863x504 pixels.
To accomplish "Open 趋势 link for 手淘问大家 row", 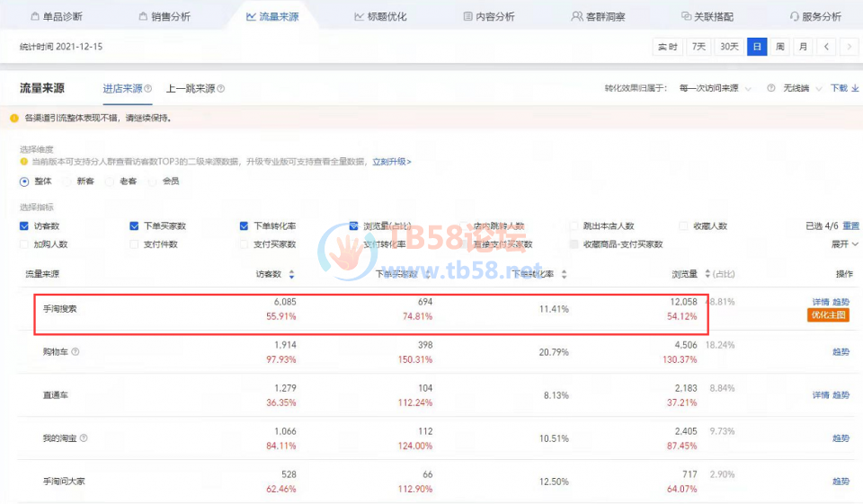I will click(x=841, y=482).
